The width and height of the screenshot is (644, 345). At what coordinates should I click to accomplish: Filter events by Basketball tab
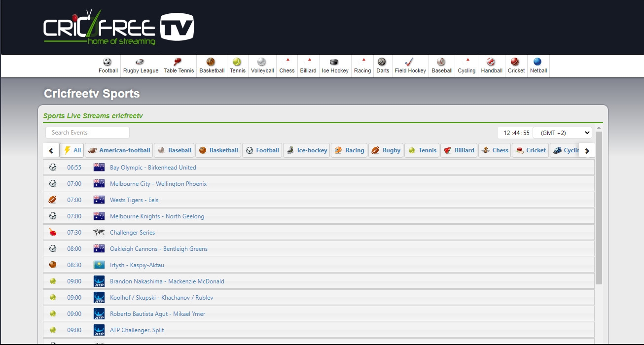coord(218,150)
